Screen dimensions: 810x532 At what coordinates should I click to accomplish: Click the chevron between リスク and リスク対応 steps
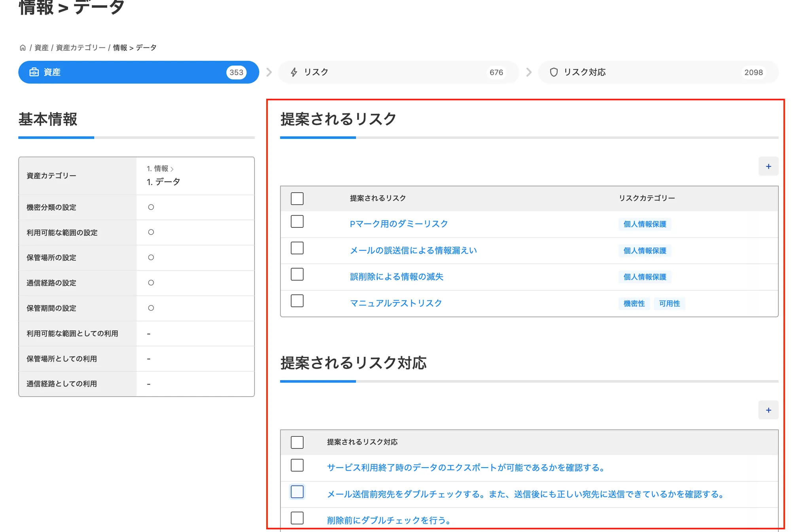tap(529, 72)
